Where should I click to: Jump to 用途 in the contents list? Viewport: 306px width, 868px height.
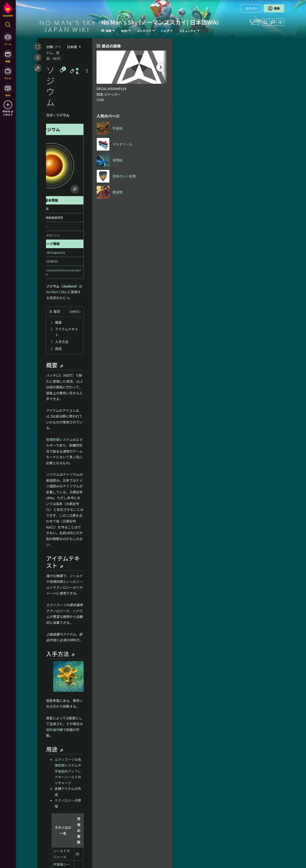click(x=58, y=349)
